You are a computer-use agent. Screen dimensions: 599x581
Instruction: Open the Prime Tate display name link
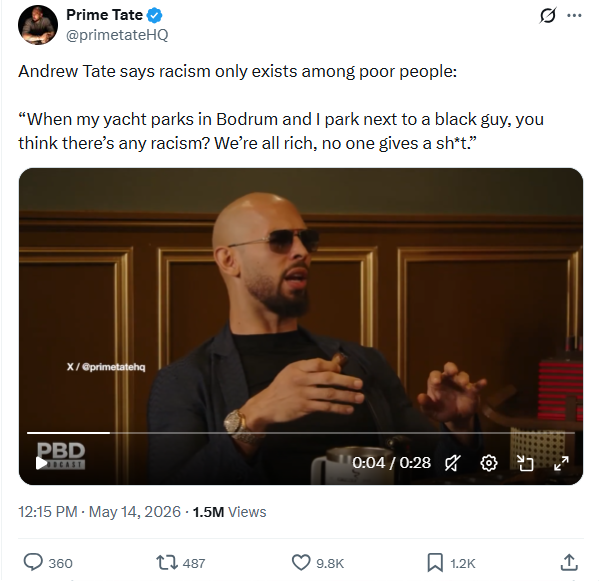[104, 15]
